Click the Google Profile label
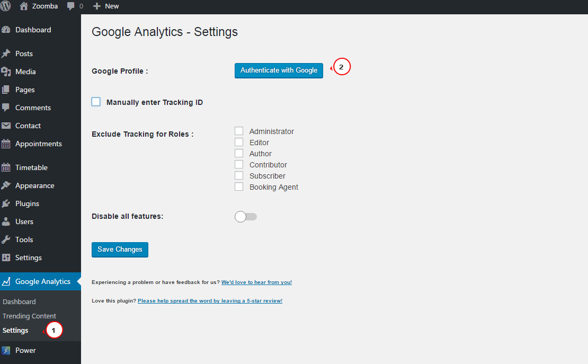 120,71
